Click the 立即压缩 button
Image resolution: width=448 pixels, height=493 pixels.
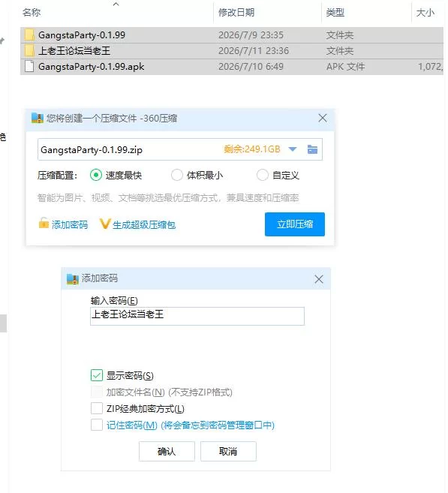pos(295,224)
